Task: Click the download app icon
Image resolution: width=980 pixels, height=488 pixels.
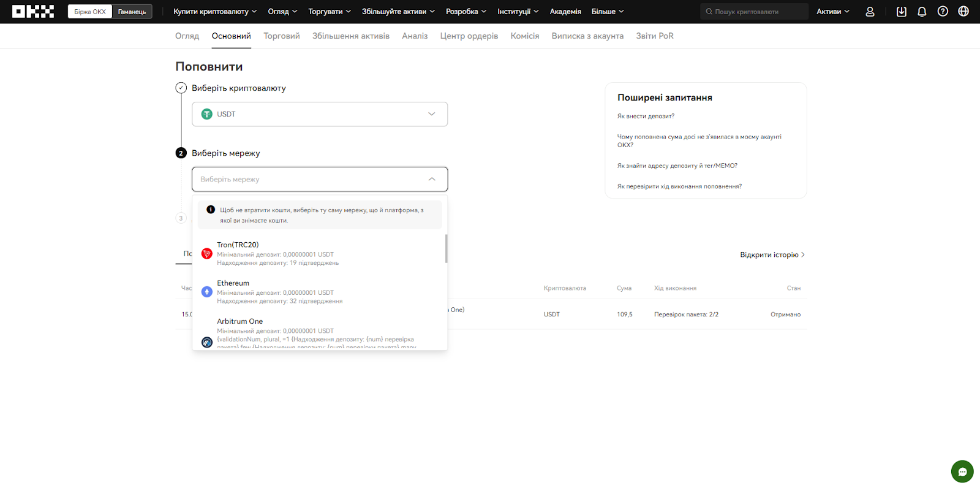Action: [x=902, y=12]
